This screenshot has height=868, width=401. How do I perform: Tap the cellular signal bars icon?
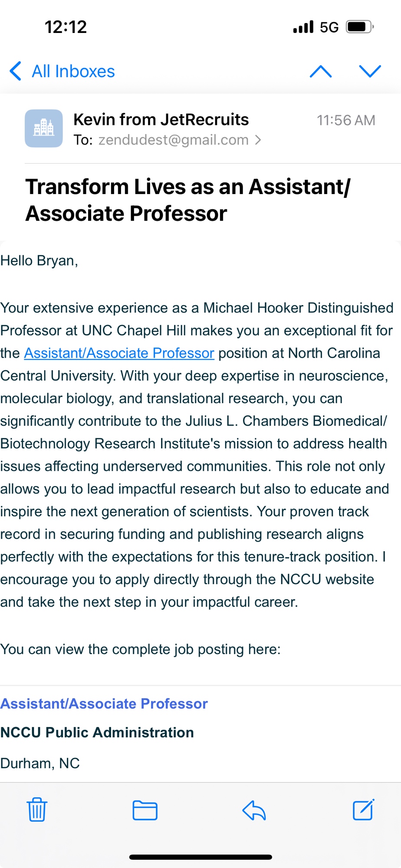[303, 27]
